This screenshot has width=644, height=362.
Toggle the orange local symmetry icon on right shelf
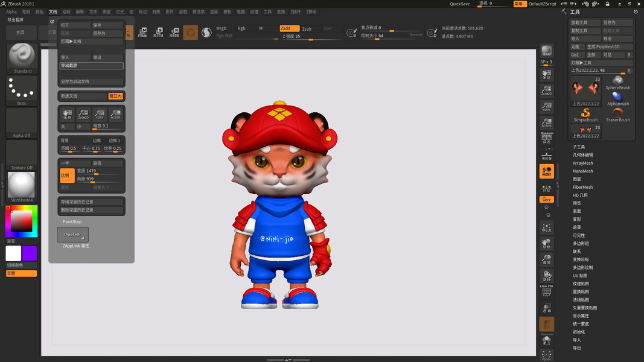(546, 171)
